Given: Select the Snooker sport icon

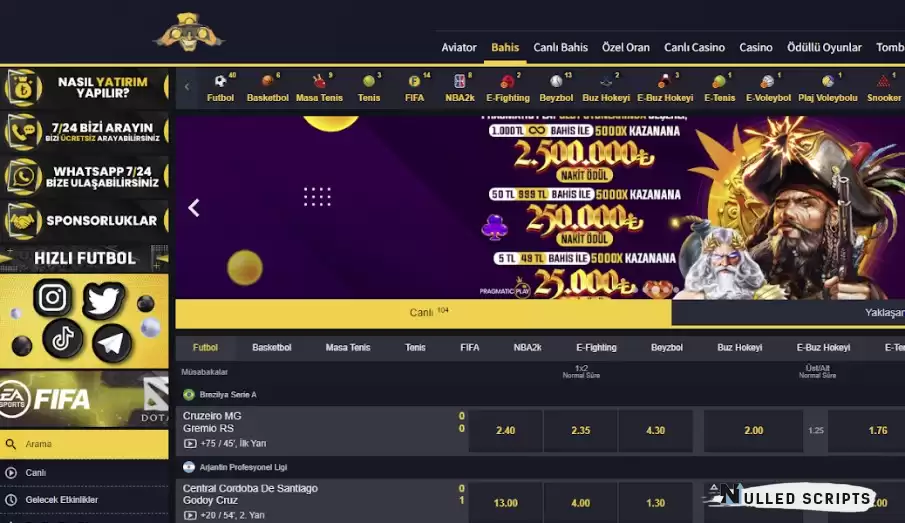Looking at the screenshot, I should 884,88.
